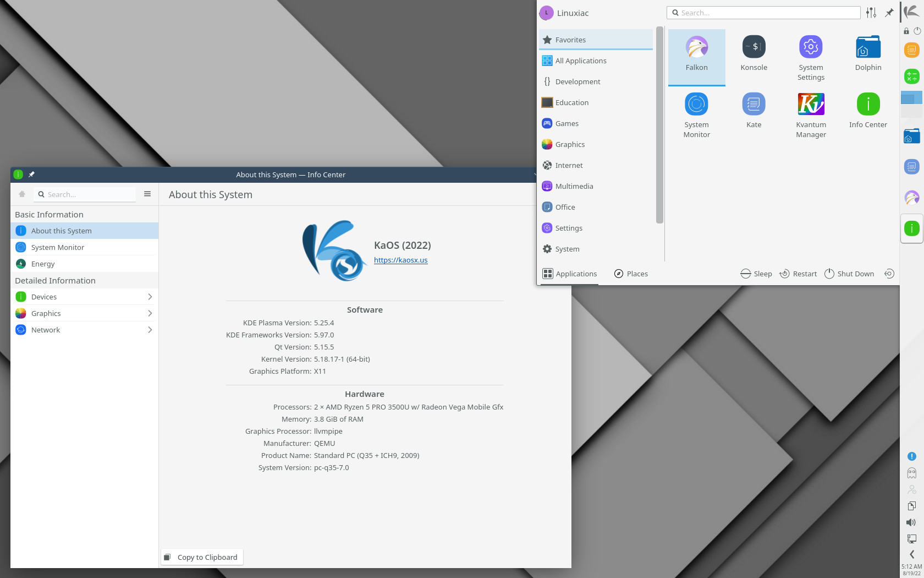Click the Sleep button

[x=756, y=274]
